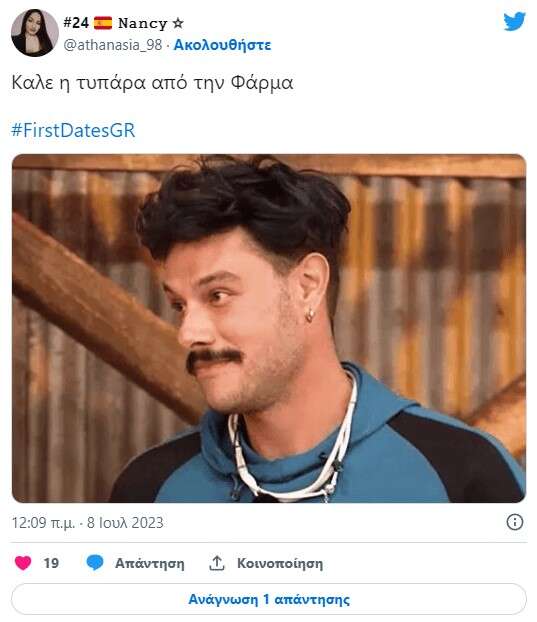Click the Twitter bird logo
The width and height of the screenshot is (537, 622).
514,21
